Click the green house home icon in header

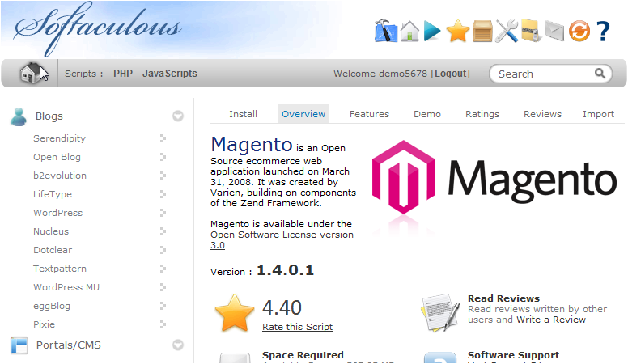[409, 31]
